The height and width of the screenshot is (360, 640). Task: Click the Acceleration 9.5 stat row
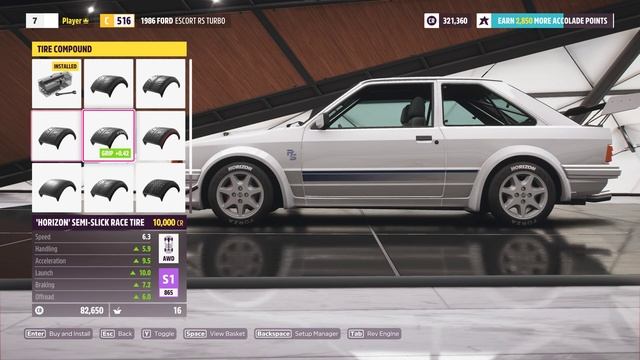point(93,261)
